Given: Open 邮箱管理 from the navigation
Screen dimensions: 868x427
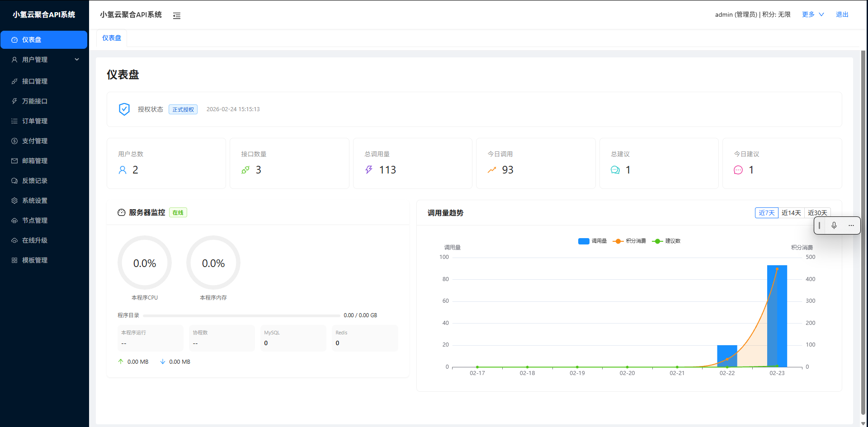Looking at the screenshot, I should (x=35, y=160).
